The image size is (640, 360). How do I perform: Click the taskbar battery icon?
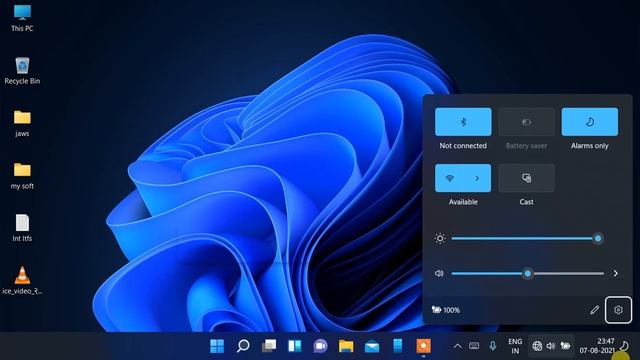tap(565, 346)
